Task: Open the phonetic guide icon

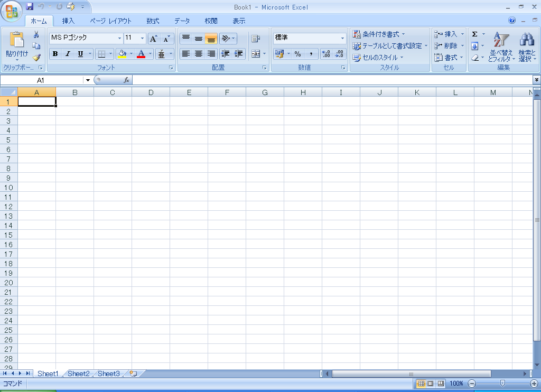Action: click(x=162, y=54)
